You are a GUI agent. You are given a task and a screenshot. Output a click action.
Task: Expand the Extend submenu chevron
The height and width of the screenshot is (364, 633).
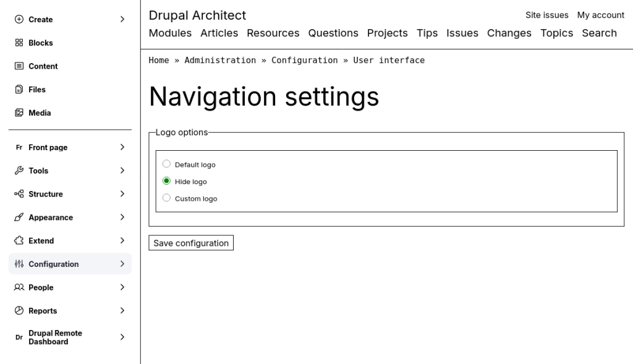tap(122, 241)
